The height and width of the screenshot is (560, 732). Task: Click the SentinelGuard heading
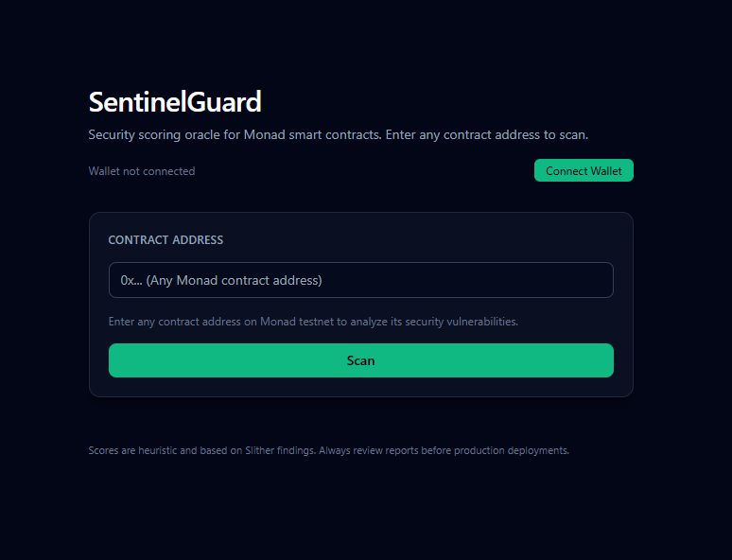(175, 102)
